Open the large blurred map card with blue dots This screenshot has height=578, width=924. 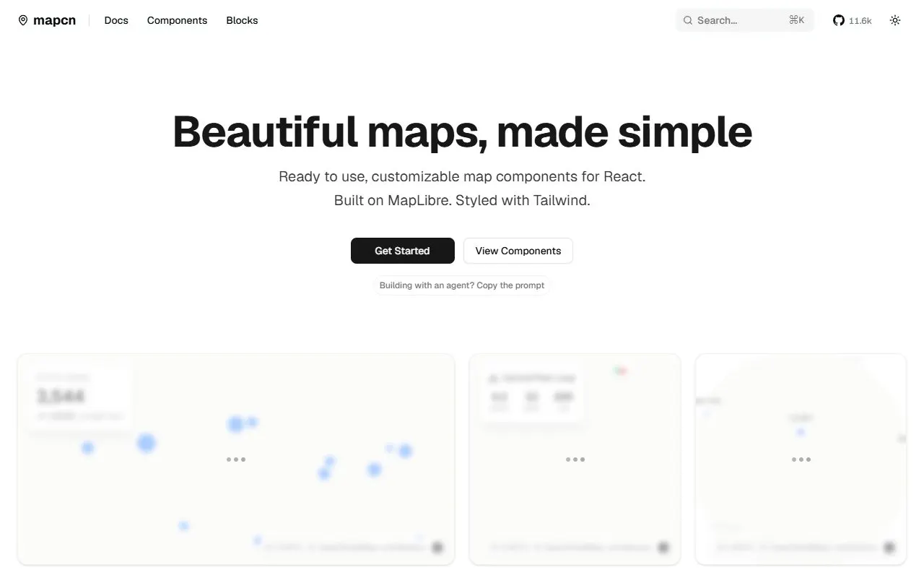tap(236, 459)
